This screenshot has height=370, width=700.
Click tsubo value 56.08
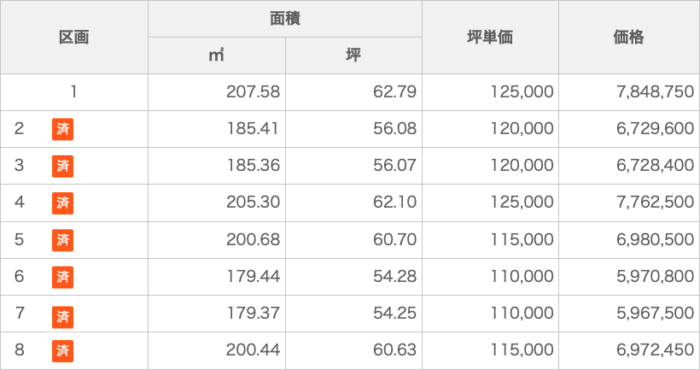(x=395, y=129)
